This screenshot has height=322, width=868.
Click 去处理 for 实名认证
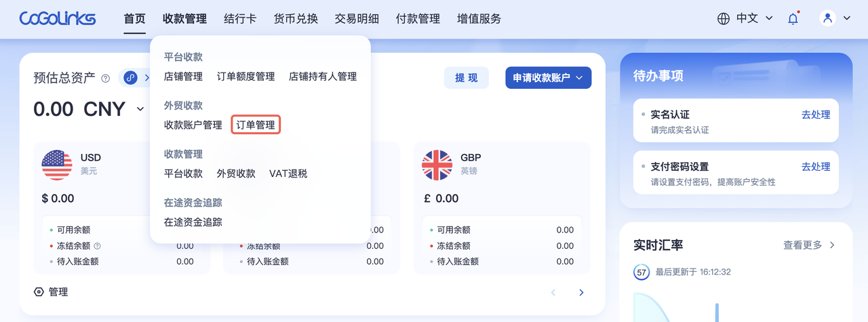816,115
